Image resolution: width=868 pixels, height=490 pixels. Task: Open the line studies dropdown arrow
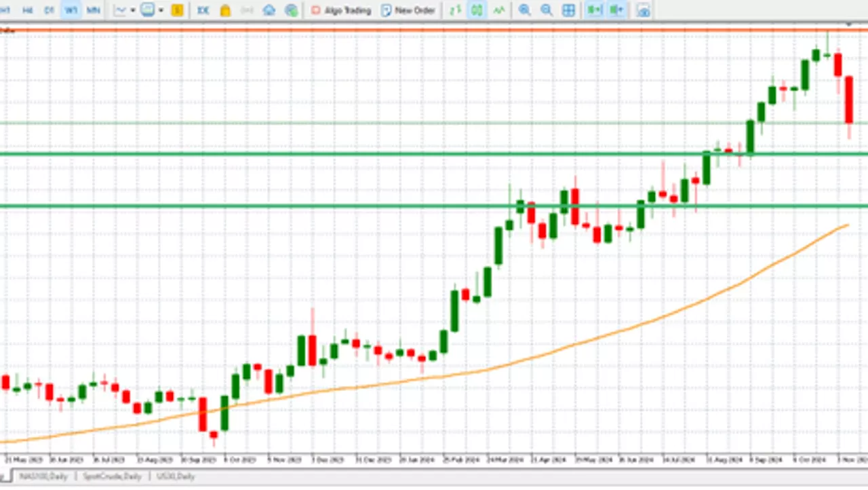coord(133,10)
